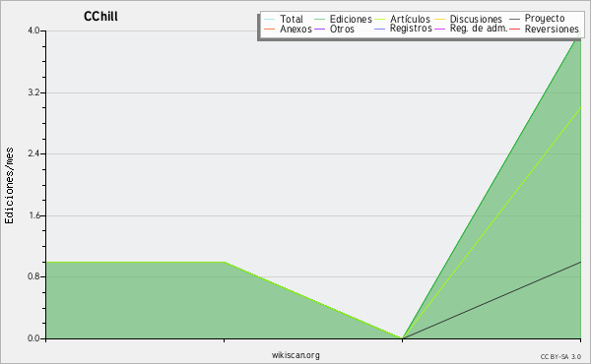Click the 'Reversiones' legend label

(552, 29)
